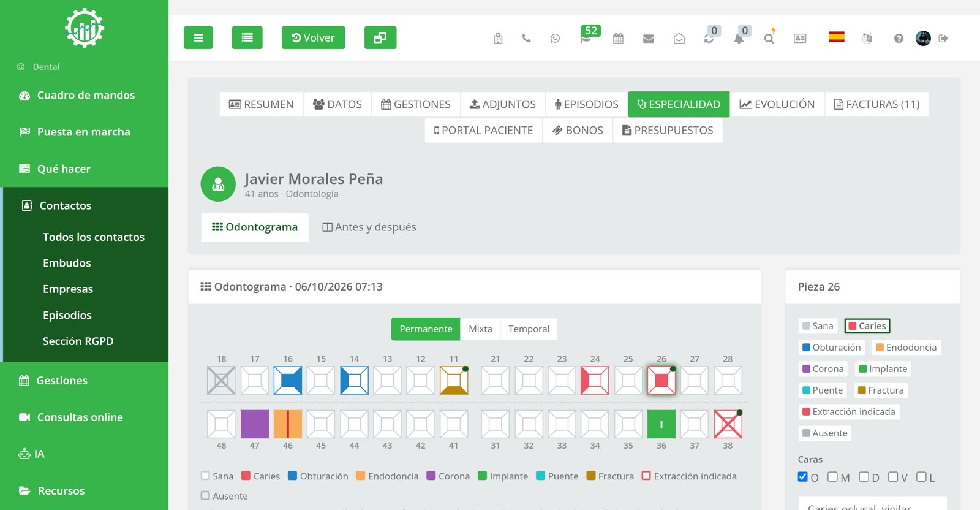Open the quick search magnifier icon
This screenshot has height=510, width=980.
click(769, 39)
